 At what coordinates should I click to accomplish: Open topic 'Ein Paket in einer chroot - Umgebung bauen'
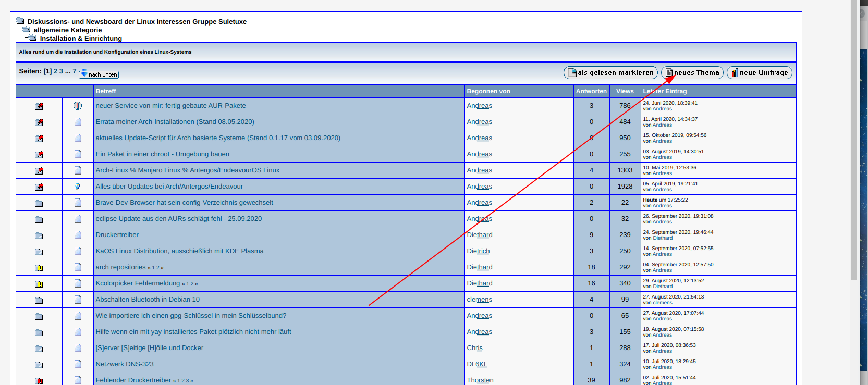click(x=163, y=154)
